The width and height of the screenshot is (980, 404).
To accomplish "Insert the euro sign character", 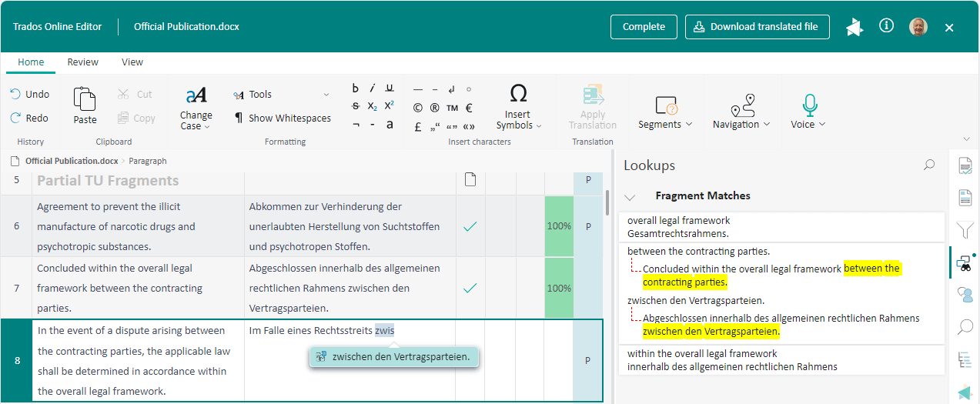I will pyautogui.click(x=469, y=108).
